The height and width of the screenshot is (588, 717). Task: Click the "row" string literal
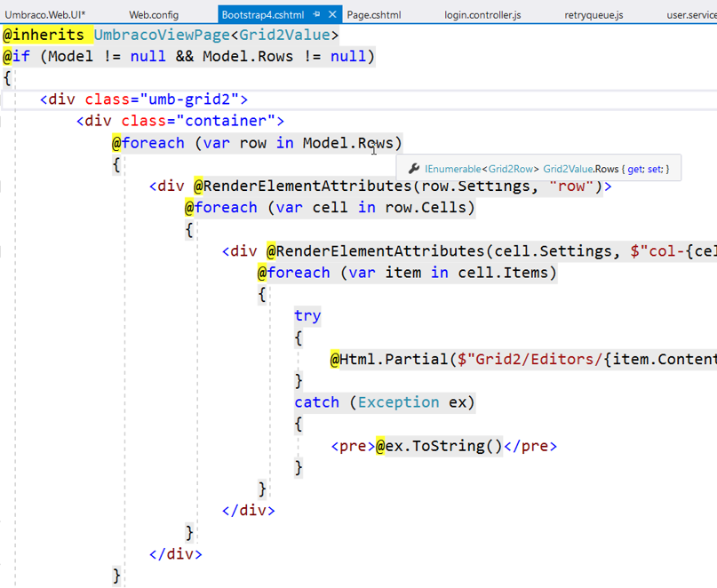pos(571,186)
